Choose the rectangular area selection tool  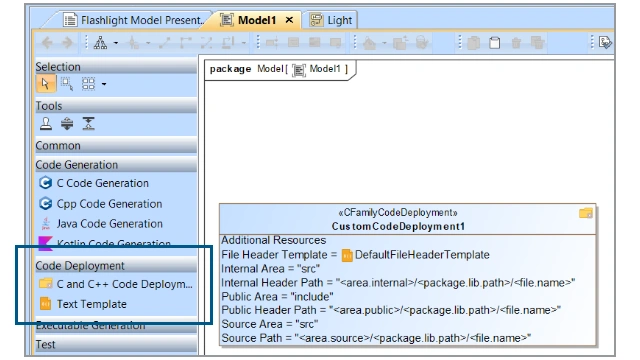tap(67, 84)
